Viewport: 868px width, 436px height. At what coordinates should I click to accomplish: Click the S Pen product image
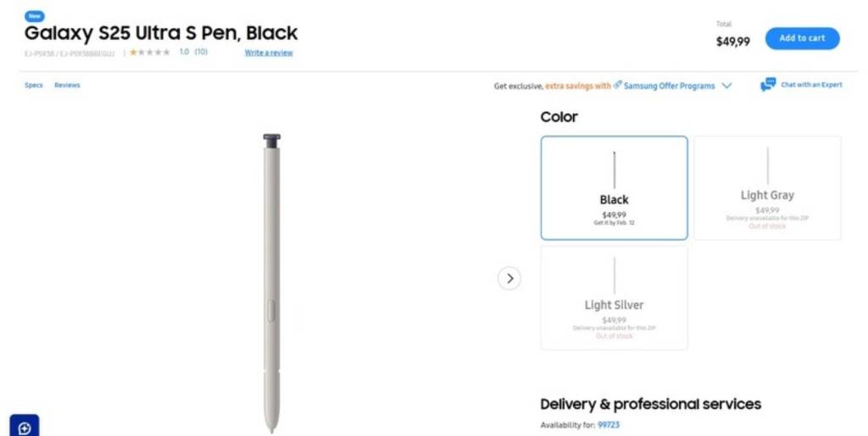271,280
